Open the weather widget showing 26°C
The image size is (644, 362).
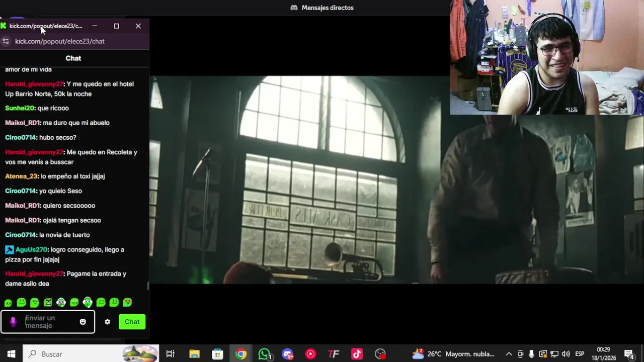(453, 354)
